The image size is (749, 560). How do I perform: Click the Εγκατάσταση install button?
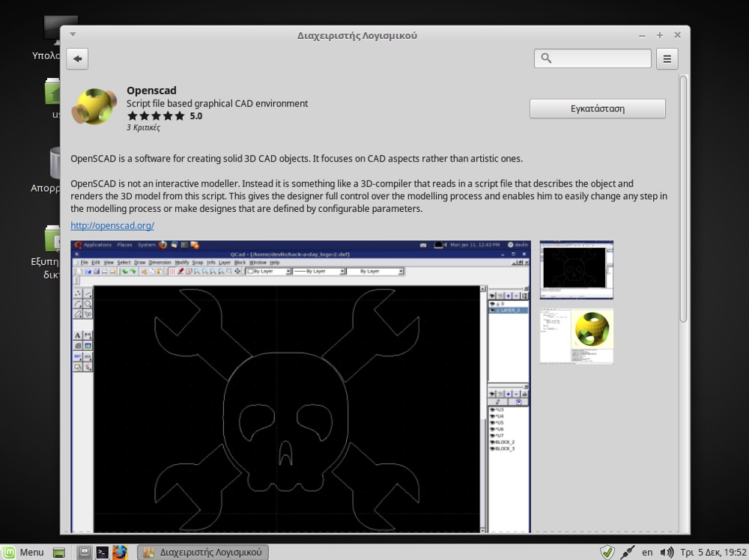pyautogui.click(x=598, y=109)
